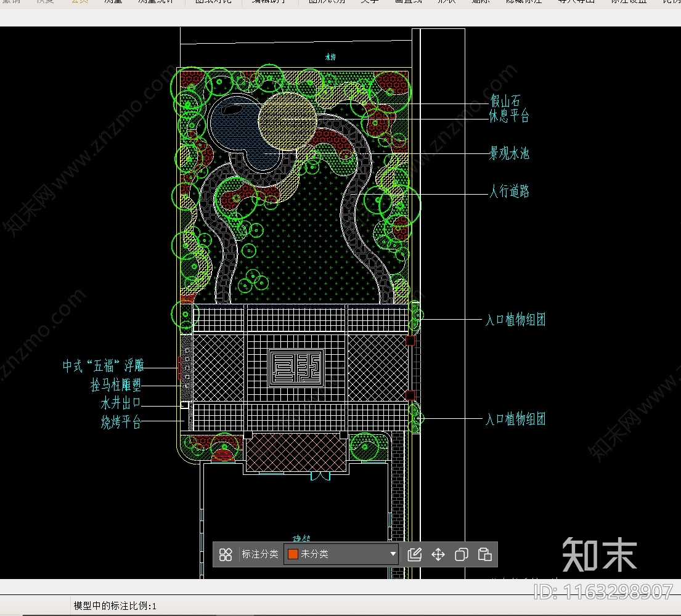The width and height of the screenshot is (681, 616).
Task: Click the 模型中的标注比例:1 status text
Action: (x=115, y=606)
